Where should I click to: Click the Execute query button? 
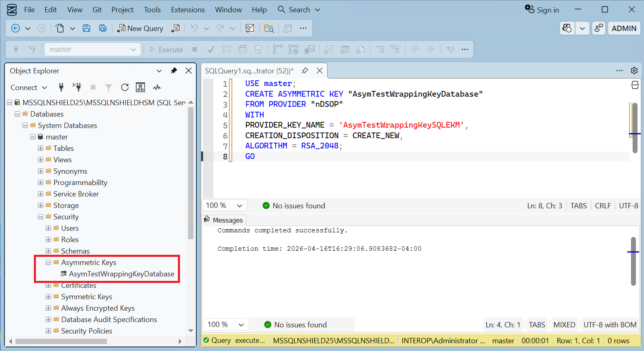click(x=166, y=49)
